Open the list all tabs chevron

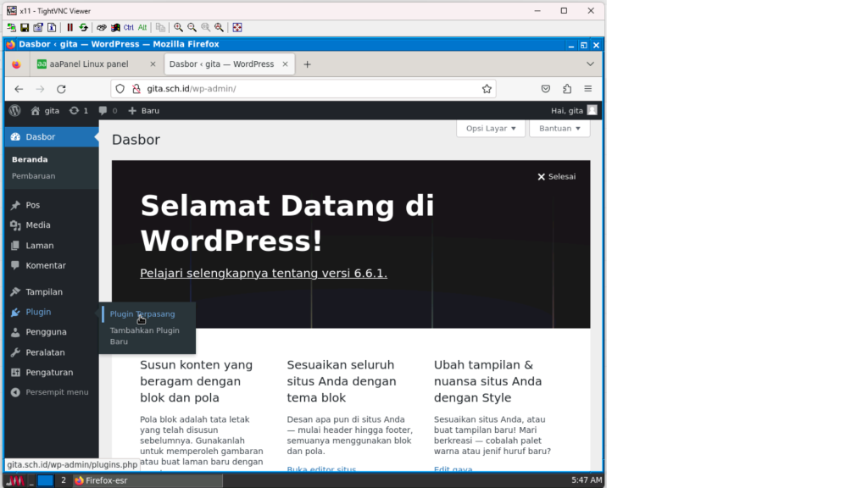point(590,64)
